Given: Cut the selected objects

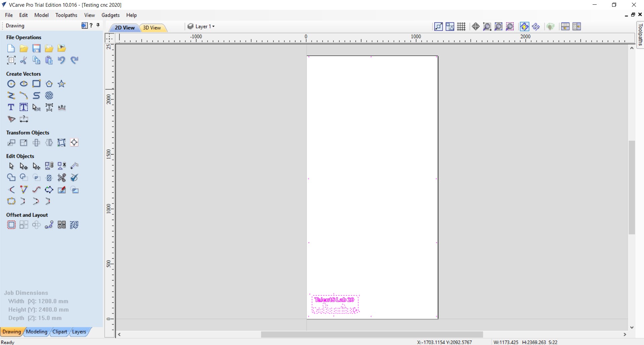Looking at the screenshot, I should click(x=24, y=60).
